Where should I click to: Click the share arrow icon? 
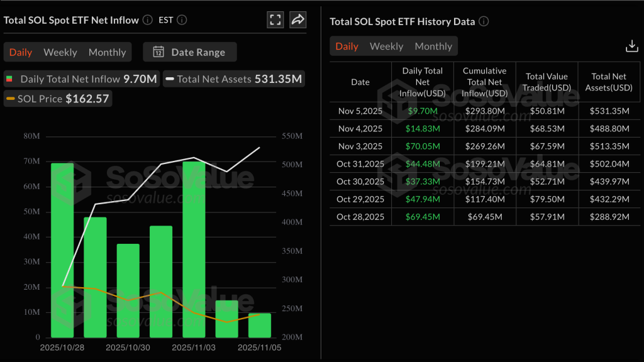click(297, 19)
